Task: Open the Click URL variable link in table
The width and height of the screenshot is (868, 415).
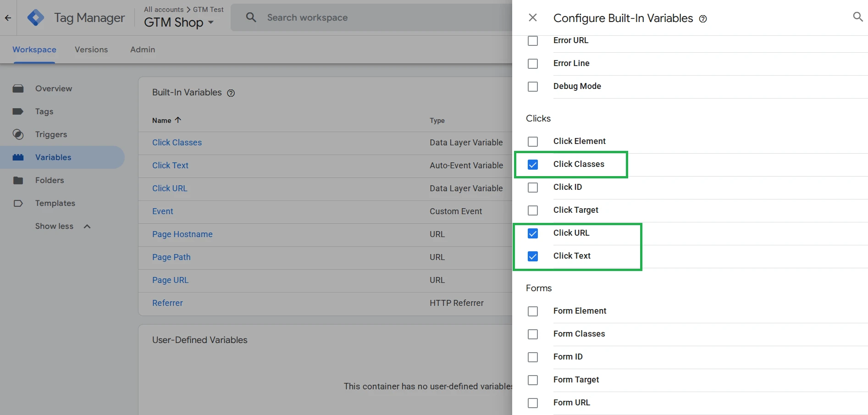Action: pyautogui.click(x=170, y=188)
